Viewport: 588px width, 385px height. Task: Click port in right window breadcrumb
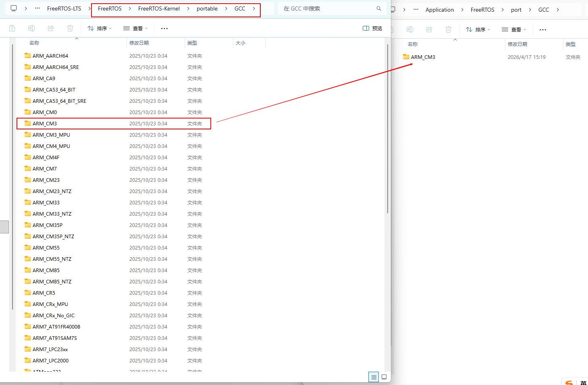pyautogui.click(x=516, y=10)
